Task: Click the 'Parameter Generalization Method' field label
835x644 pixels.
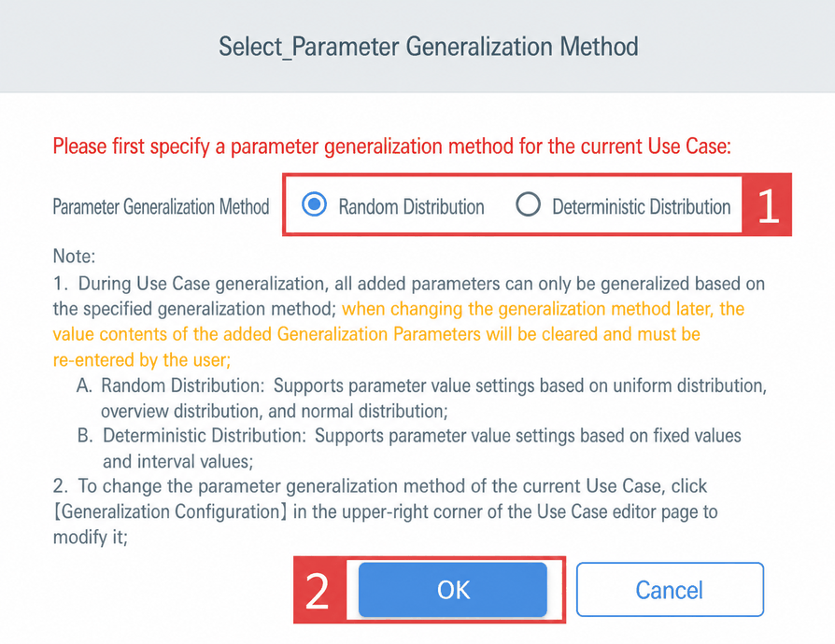Action: [161, 206]
